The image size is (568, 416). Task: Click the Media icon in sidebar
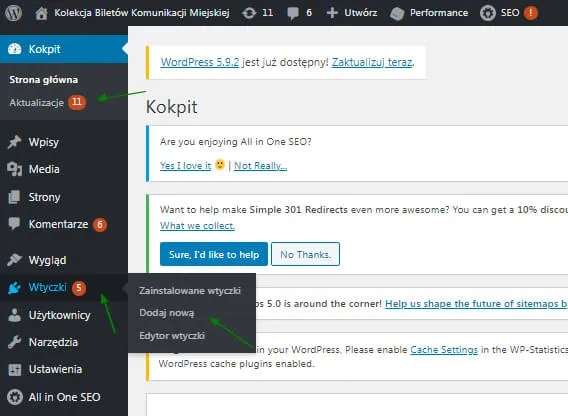(14, 169)
